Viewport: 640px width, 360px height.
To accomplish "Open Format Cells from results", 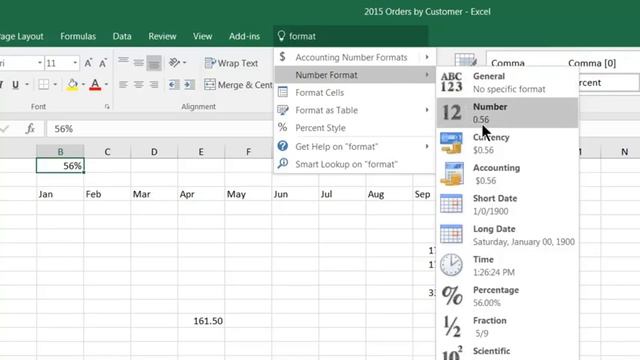I will tap(354, 93).
